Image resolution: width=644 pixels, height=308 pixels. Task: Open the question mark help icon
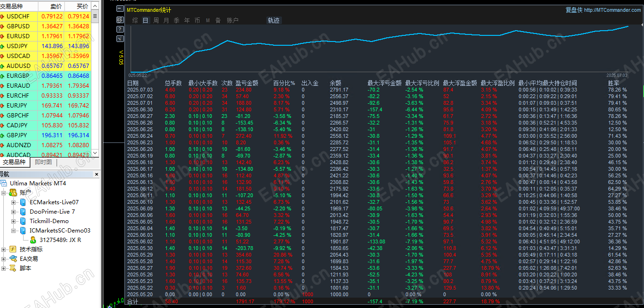[120, 29]
